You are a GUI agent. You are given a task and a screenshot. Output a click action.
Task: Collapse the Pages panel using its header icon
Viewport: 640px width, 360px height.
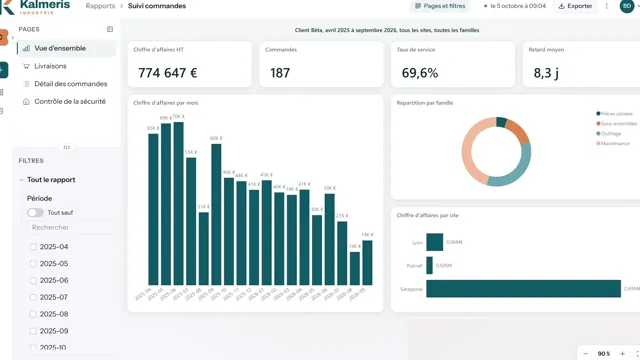(110, 29)
